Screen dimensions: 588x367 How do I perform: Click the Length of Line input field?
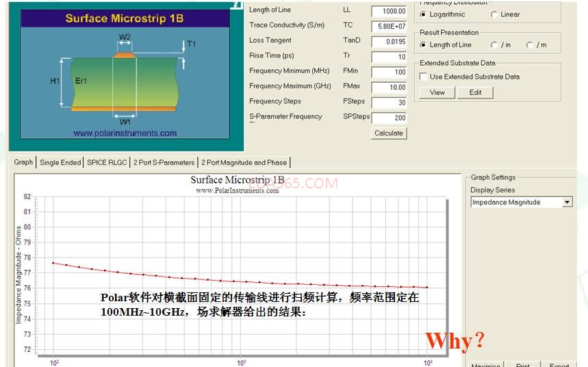pyautogui.click(x=389, y=11)
